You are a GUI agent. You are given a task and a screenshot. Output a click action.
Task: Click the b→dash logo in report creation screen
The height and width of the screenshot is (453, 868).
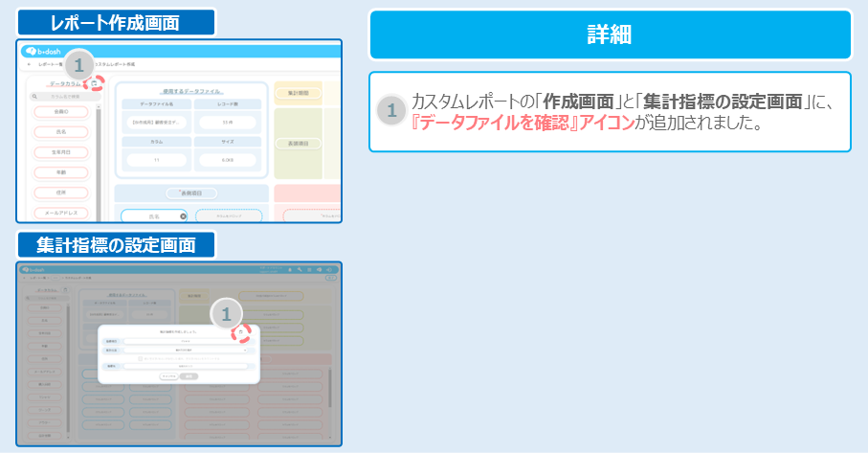coord(43,52)
